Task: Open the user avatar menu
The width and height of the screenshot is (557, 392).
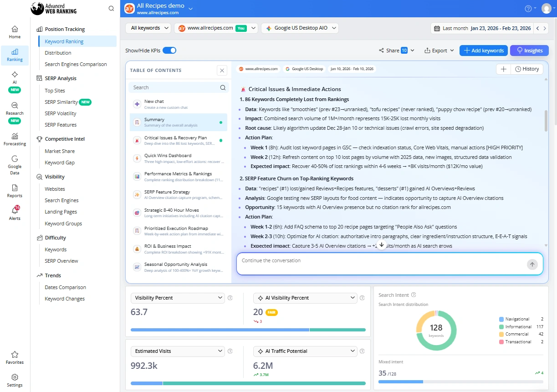Action: tap(546, 8)
